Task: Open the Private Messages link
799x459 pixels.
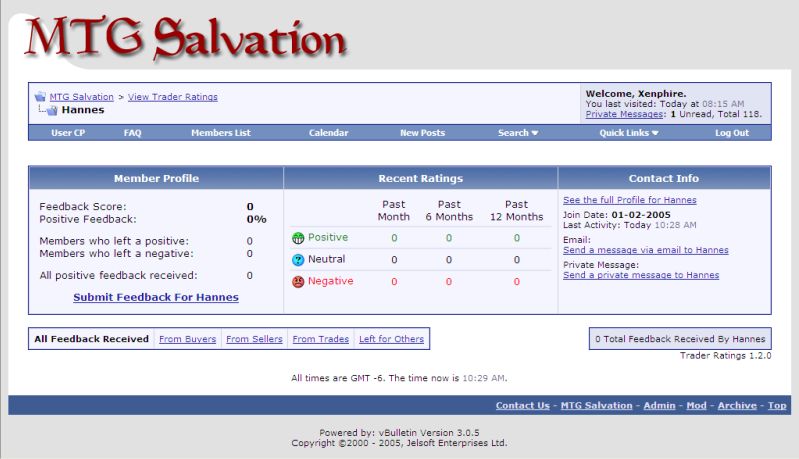Action: point(624,114)
